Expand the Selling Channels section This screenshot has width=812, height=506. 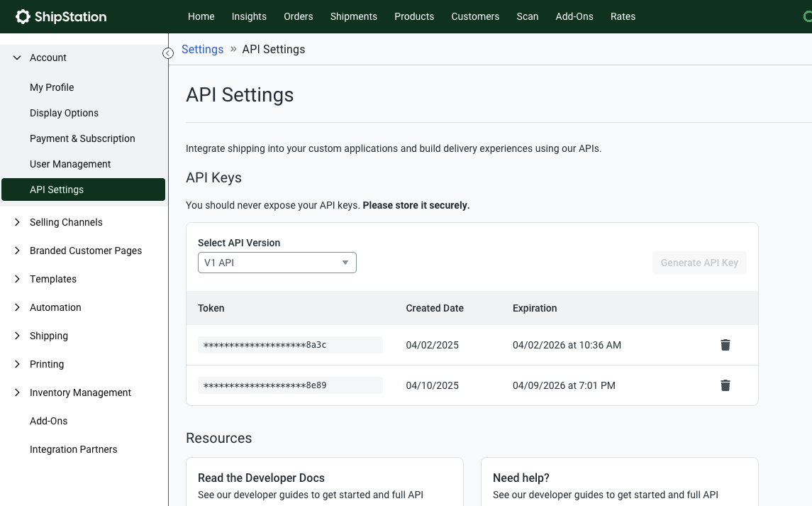tap(18, 222)
